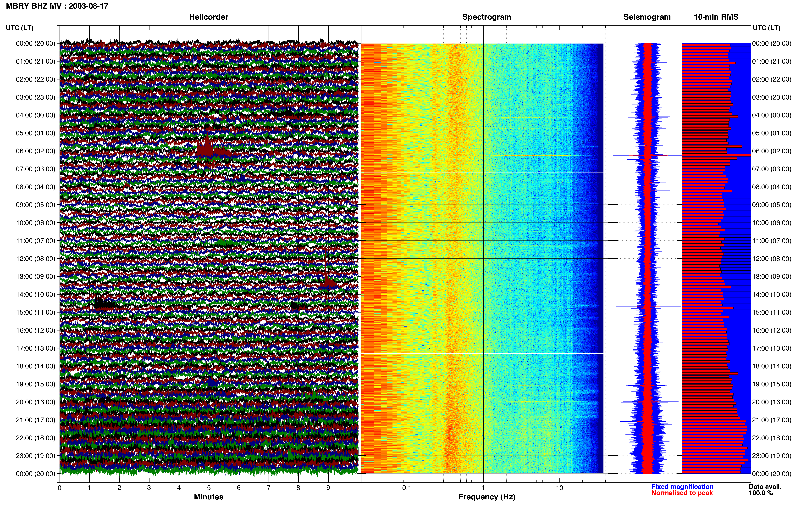This screenshot has width=812, height=508.
Task: Click the left UTC (LT) axis label
Action: click(20, 28)
